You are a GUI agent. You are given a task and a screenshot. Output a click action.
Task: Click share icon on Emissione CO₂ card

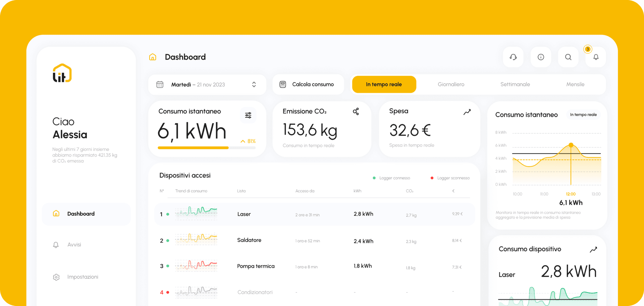[356, 111]
